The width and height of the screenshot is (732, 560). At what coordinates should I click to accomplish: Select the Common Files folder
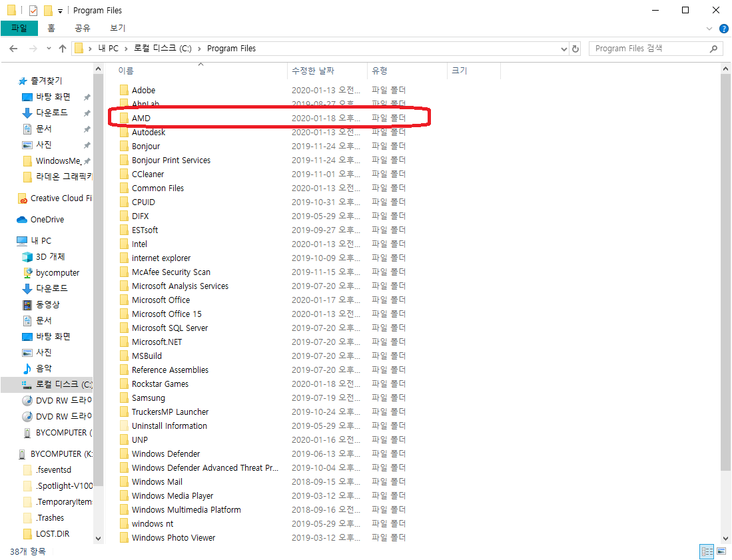click(158, 188)
